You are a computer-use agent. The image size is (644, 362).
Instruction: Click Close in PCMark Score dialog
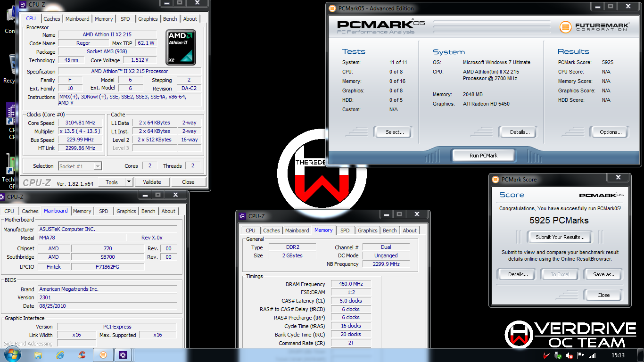[x=603, y=295]
